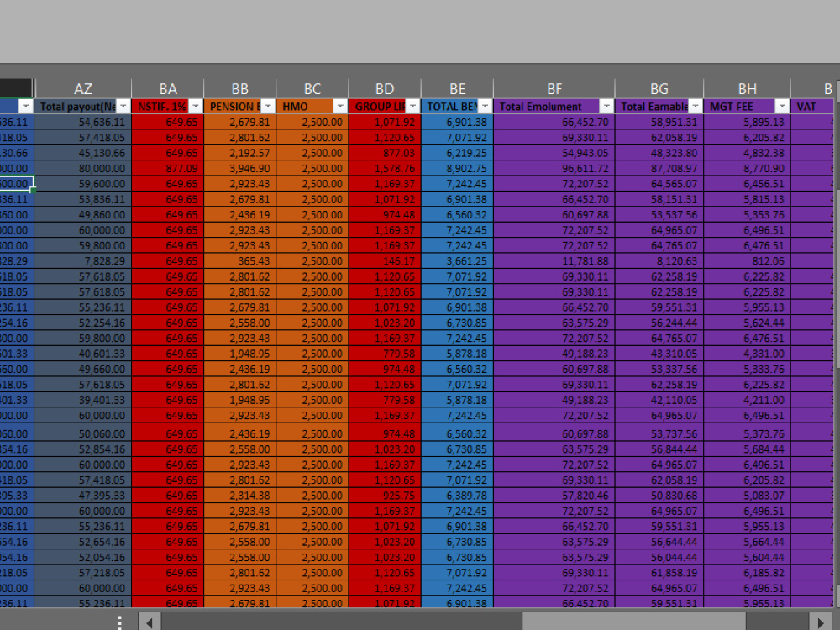Open the HMO column filter dropdown
Screen dimensions: 840x630
coord(340,106)
